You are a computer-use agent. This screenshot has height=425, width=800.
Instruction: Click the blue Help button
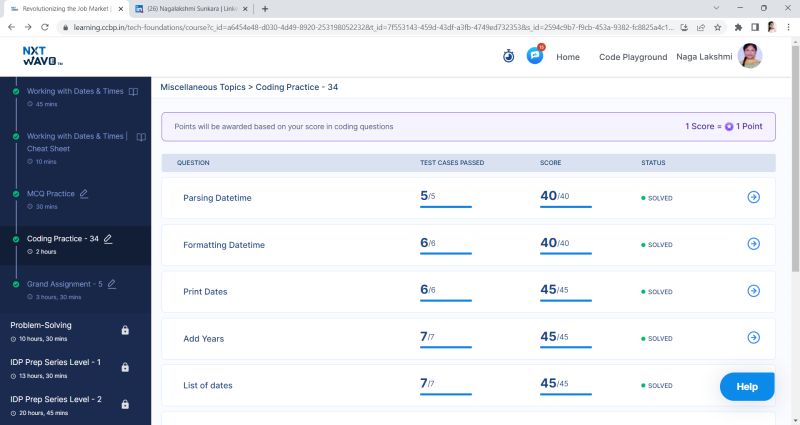click(747, 387)
